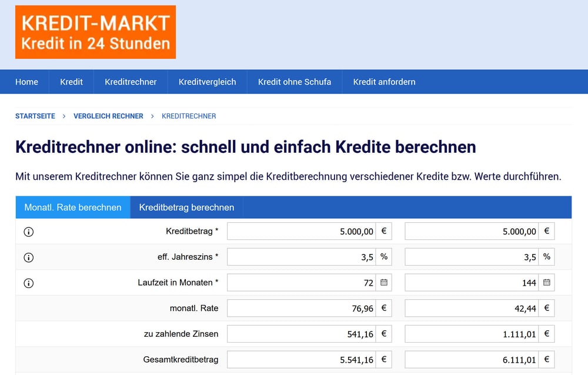Click the KREDITRECHNER breadcrumb entry
The image size is (588, 375).
coord(189,116)
